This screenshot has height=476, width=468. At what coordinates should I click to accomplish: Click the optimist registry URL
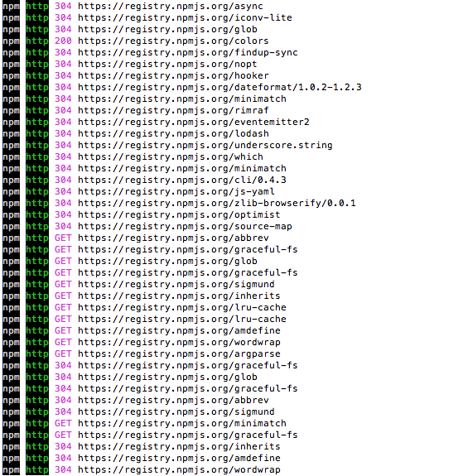(179, 214)
